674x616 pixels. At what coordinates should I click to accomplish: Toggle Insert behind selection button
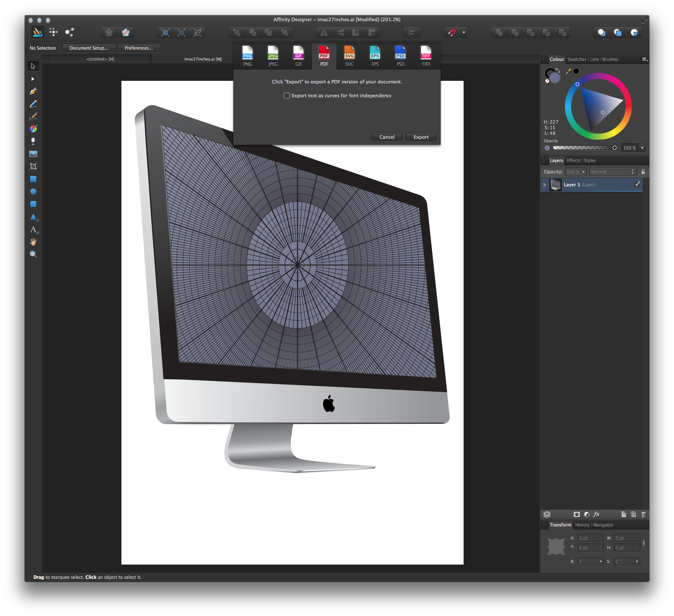tap(601, 32)
